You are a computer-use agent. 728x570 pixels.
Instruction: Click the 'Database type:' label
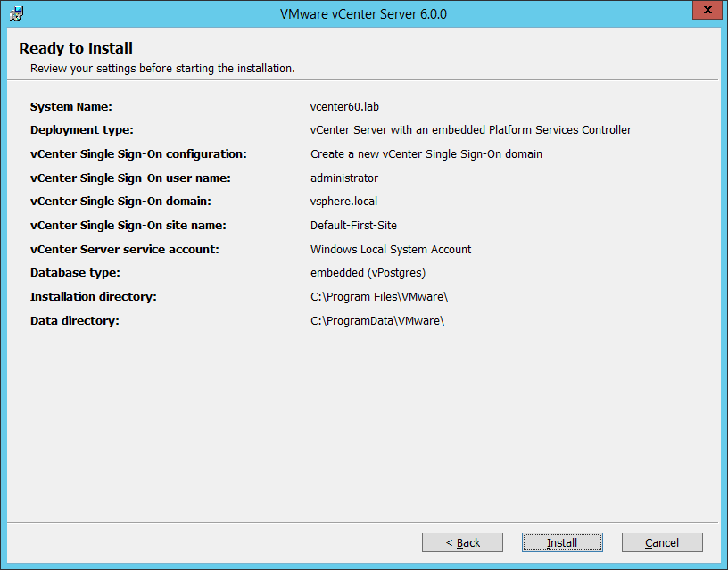pyautogui.click(x=75, y=273)
